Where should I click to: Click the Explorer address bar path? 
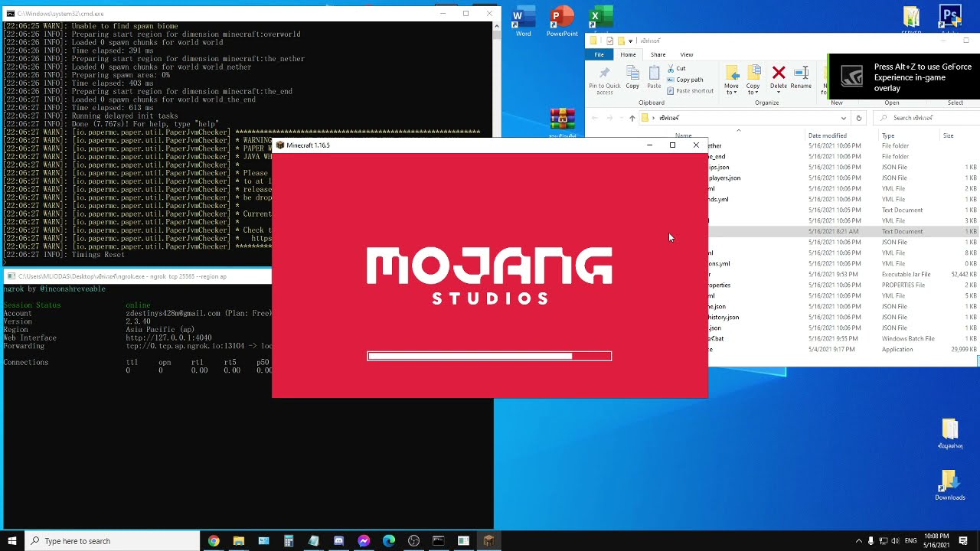[x=743, y=118]
